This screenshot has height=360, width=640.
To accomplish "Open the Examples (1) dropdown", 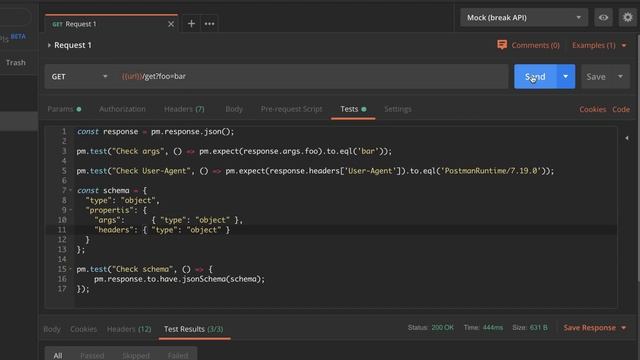I will [599, 45].
